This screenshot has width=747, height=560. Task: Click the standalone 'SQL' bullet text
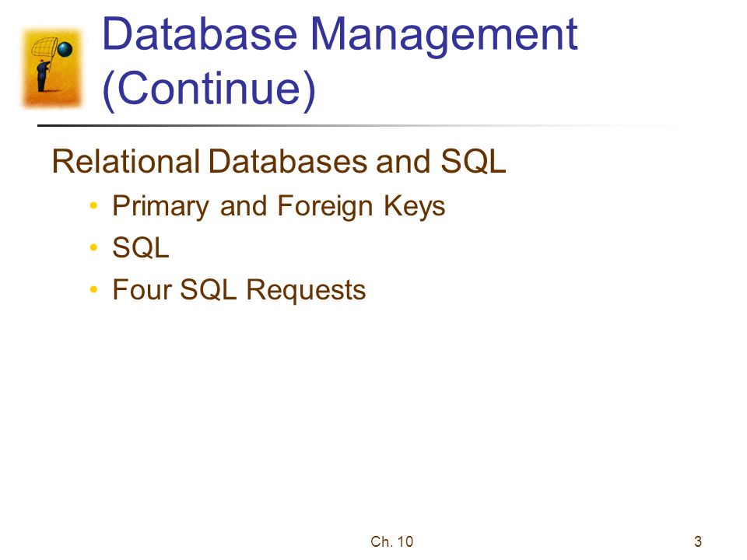141,247
